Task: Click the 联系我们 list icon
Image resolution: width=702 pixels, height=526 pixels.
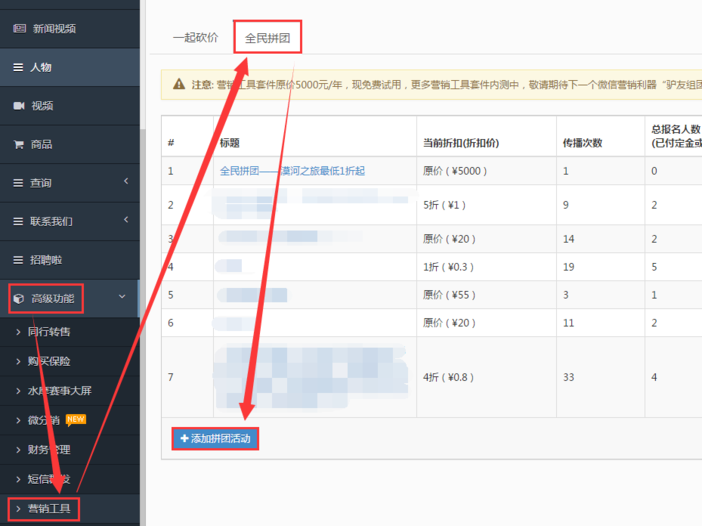Action: click(18, 221)
